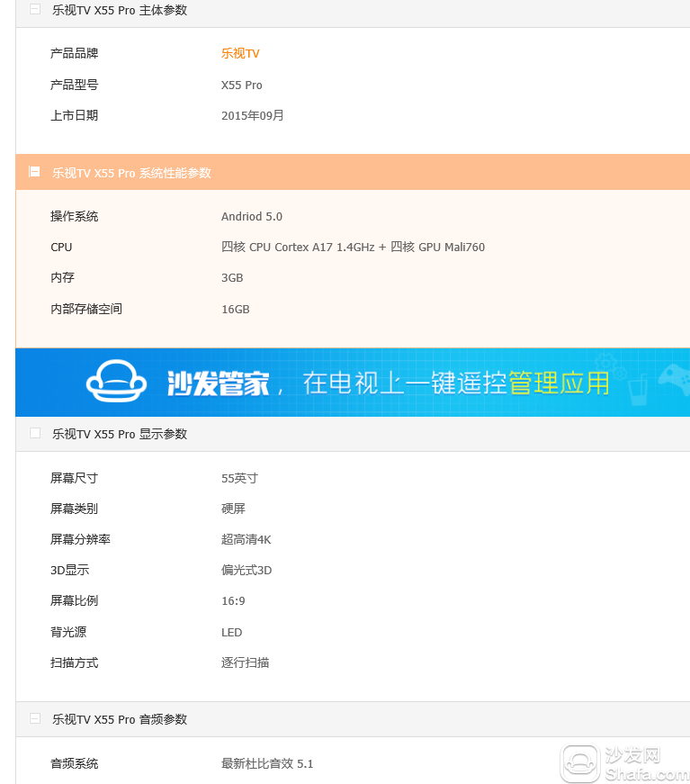The height and width of the screenshot is (784, 690).
Task: Click the 屏幕尺寸 label
Action: [x=74, y=478]
